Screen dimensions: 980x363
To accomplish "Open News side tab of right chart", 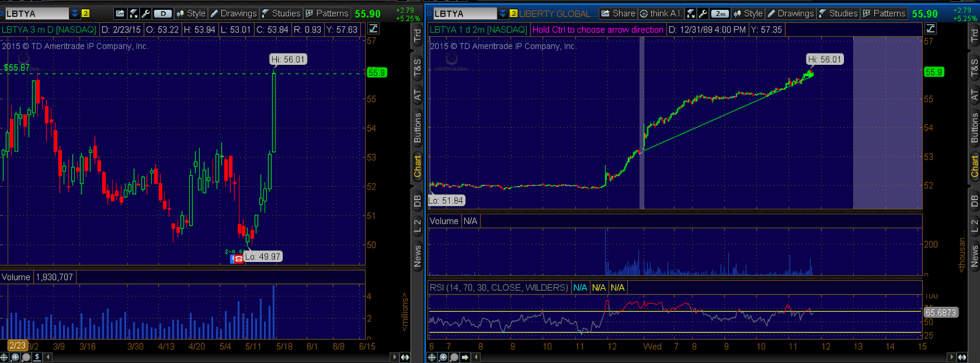I will click(x=974, y=256).
